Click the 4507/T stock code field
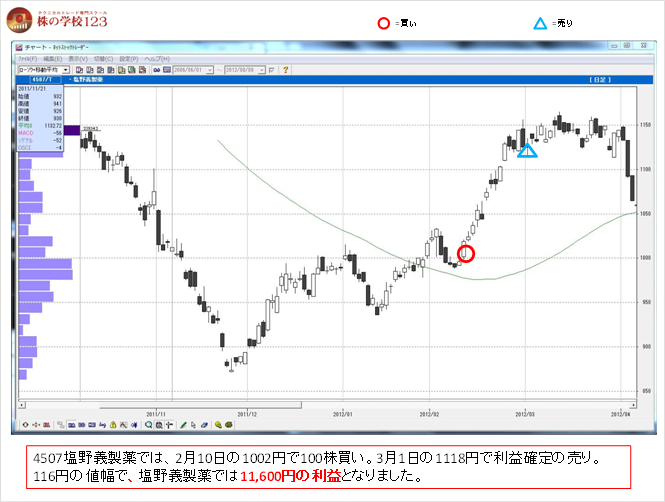 45,80
